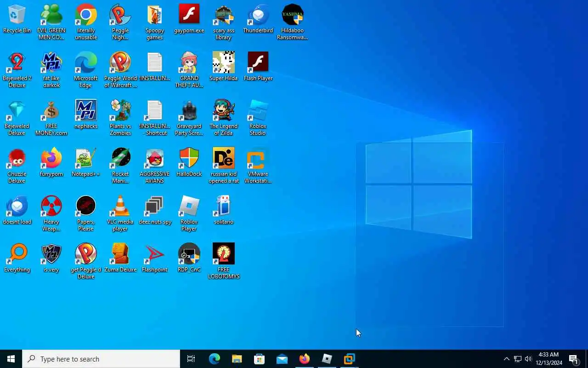Screen dimensions: 588x368
Task: Select the GRAND THEFT AU... shortcut
Action: (x=189, y=70)
